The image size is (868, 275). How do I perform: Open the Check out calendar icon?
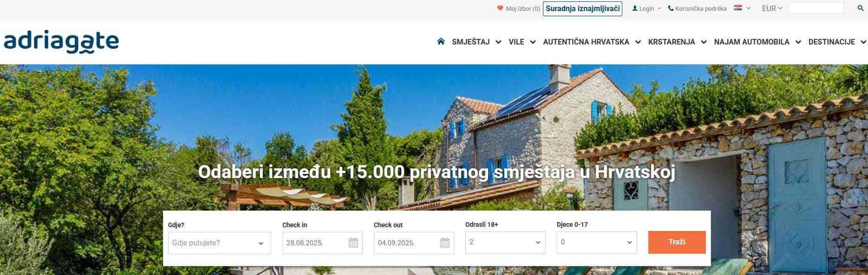(445, 243)
